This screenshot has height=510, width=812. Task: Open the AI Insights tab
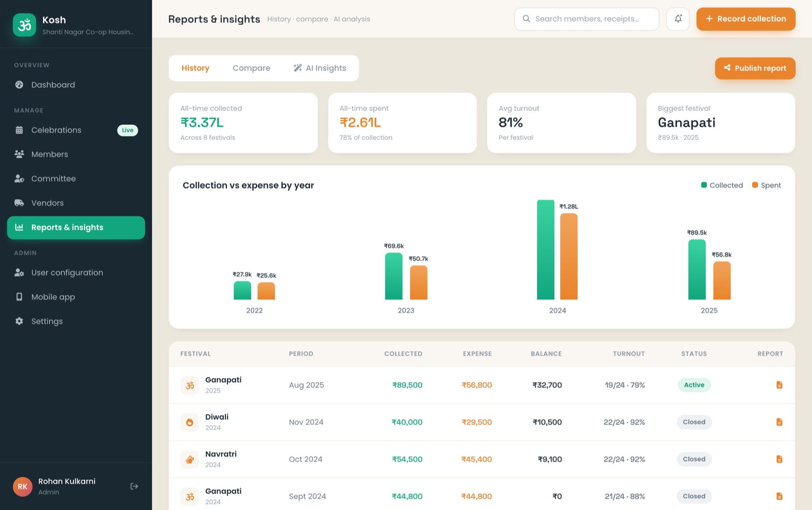tap(320, 68)
